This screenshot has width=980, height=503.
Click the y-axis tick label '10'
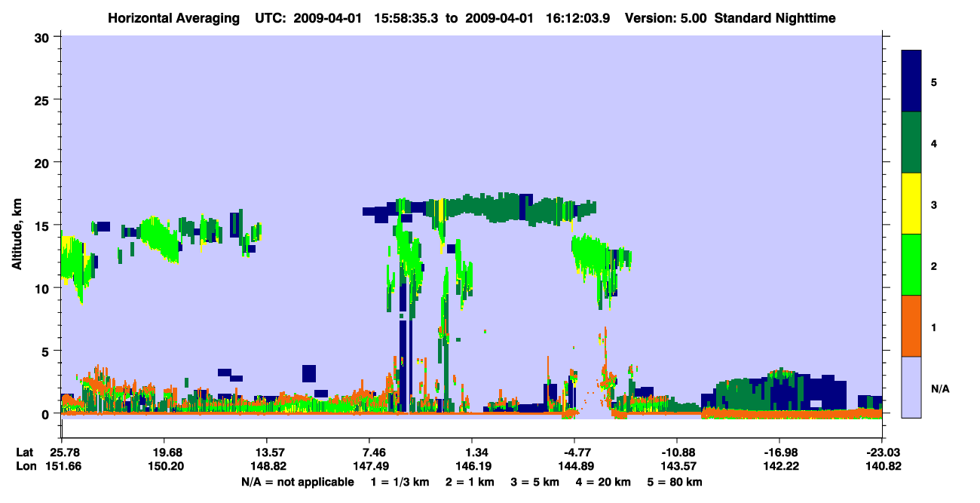[x=44, y=288]
